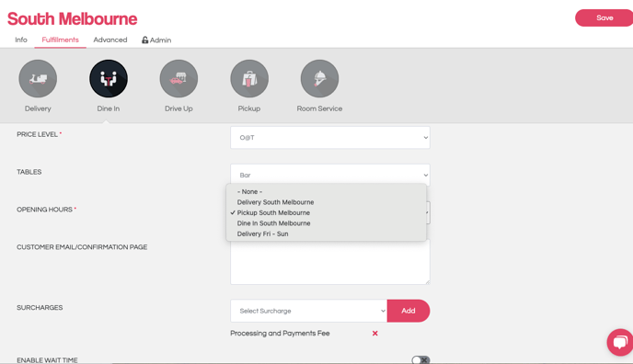Choose Delivery Fri - Sun opening hours

pyautogui.click(x=327, y=233)
